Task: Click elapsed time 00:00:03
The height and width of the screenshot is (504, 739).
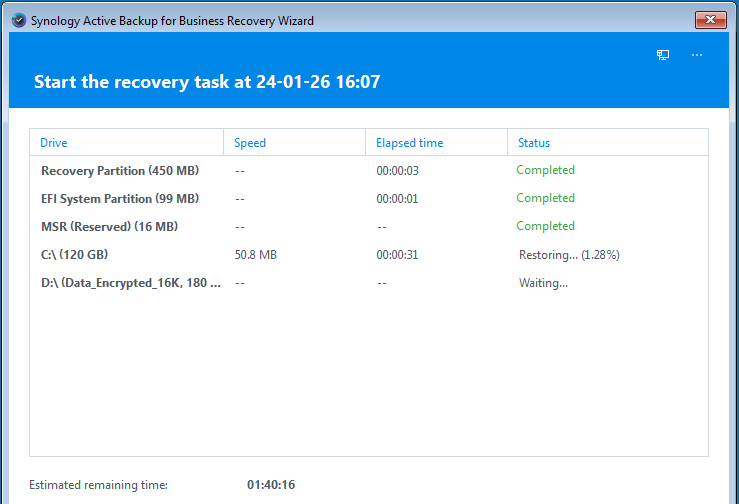Action: coord(397,171)
